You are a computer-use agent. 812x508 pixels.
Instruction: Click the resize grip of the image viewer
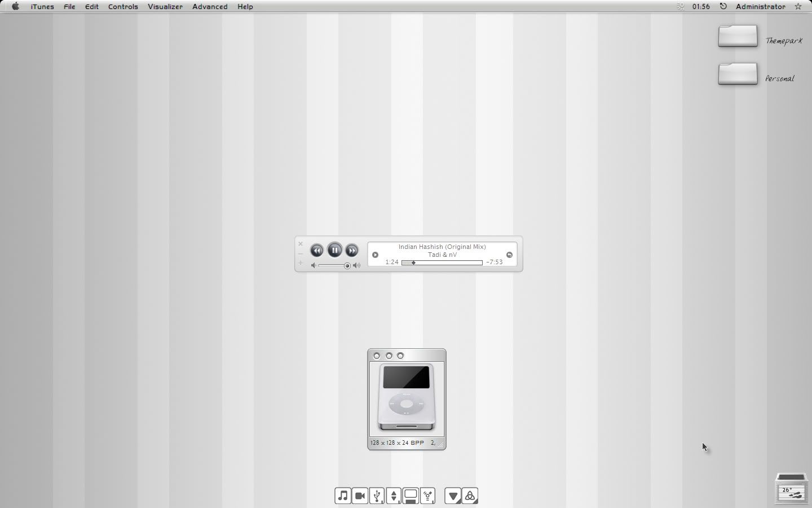click(x=441, y=444)
